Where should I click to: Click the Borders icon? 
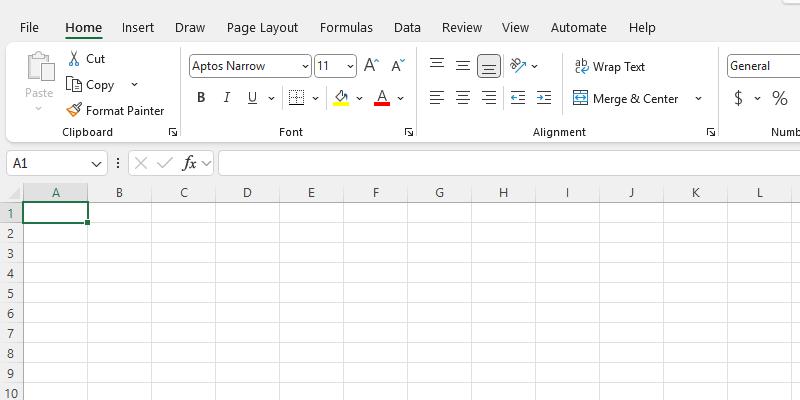tap(296, 98)
